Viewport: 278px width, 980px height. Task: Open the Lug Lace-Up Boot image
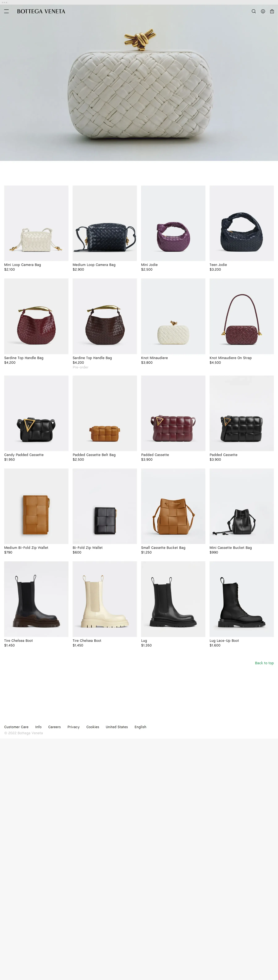tap(242, 599)
